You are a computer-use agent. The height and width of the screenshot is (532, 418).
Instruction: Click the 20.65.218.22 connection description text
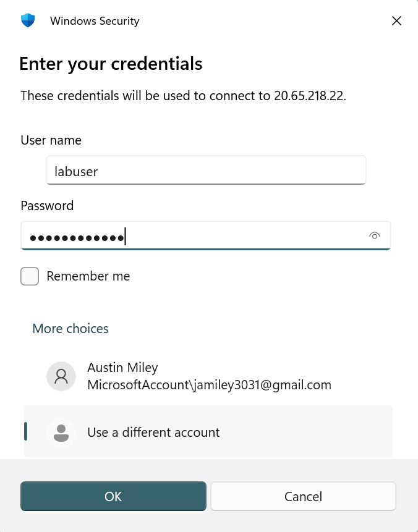tap(183, 96)
